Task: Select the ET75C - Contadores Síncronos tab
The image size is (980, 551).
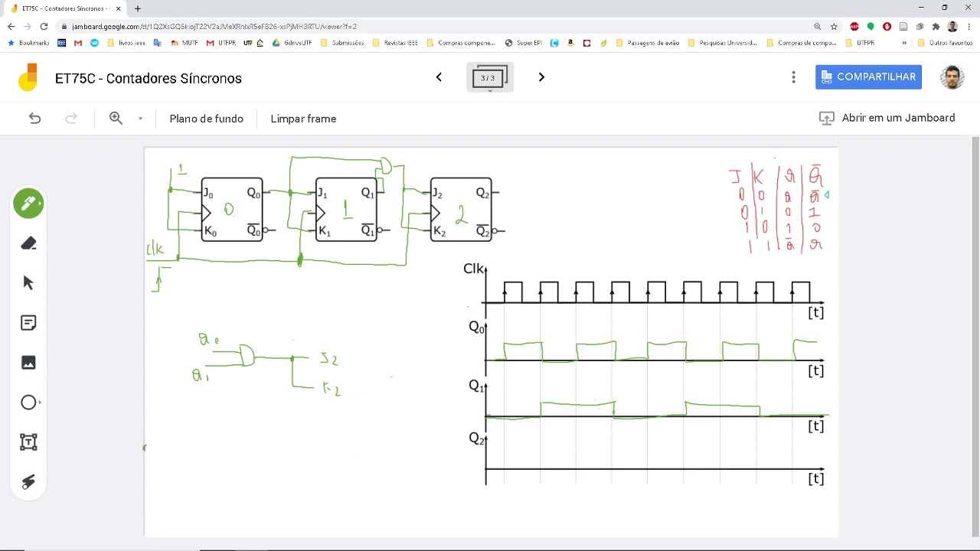Action: tap(65, 8)
